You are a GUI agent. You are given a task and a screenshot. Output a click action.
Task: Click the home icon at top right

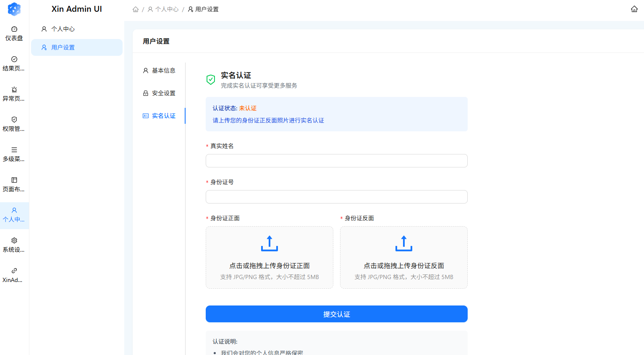(634, 9)
